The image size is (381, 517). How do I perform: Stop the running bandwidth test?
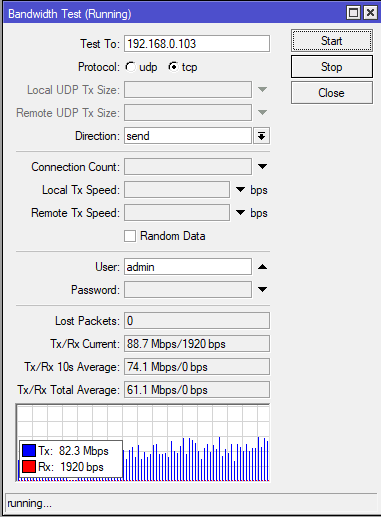pyautogui.click(x=332, y=67)
